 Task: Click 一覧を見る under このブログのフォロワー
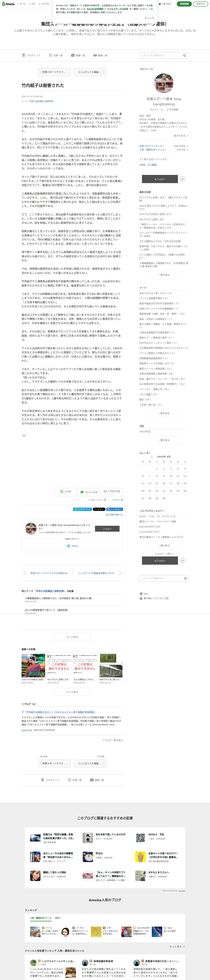point(164,546)
